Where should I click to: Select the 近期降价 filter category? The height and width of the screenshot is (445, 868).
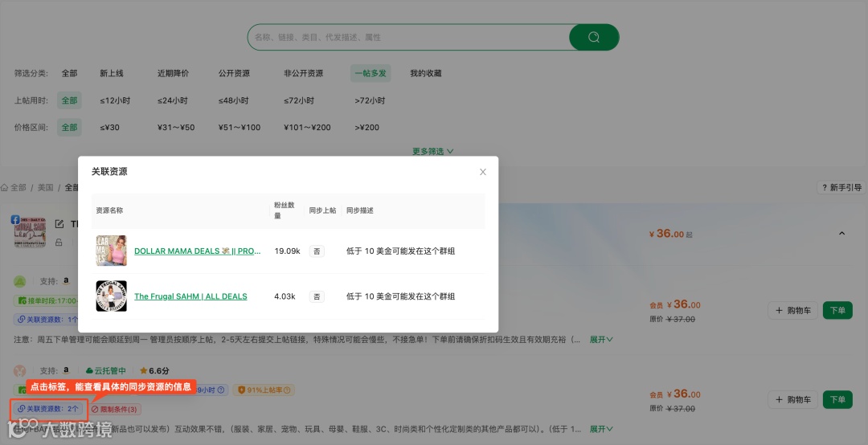point(173,73)
